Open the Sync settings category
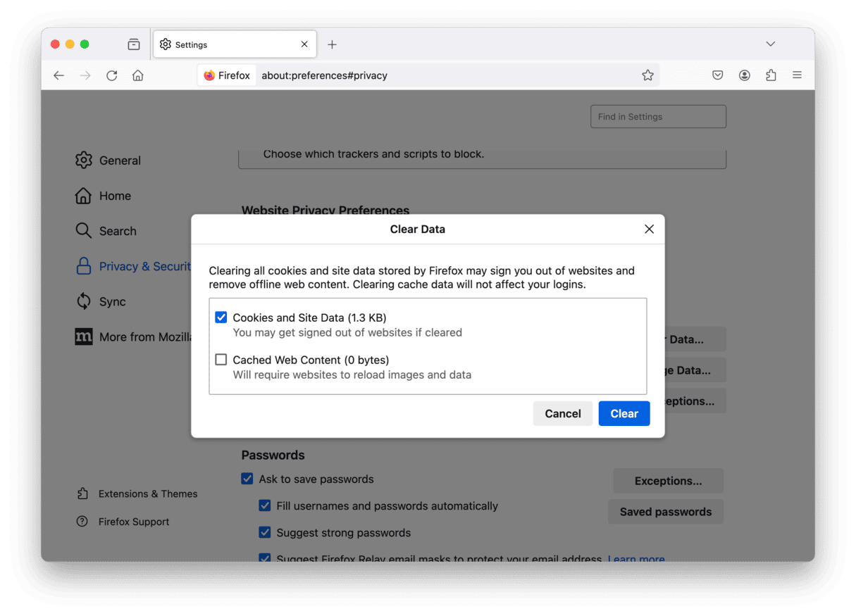Screen dimensions: 856x616 pyautogui.click(x=101, y=301)
